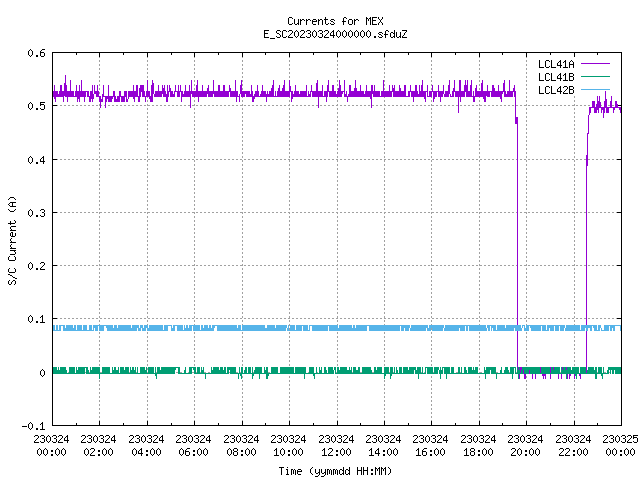Click the x-axis tick 230324 12:00
This screenshot has height=480, width=640.
[x=336, y=446]
